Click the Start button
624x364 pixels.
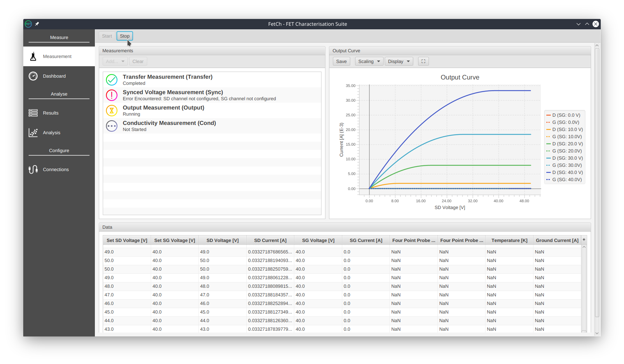pyautogui.click(x=107, y=36)
